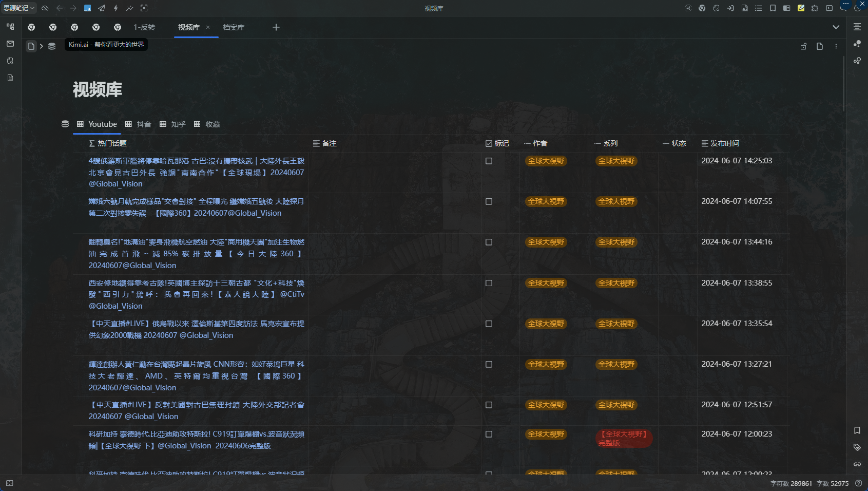Click the 2024-06-07 13:27:21 date cell
Image resolution: width=868 pixels, height=491 pixels.
coord(737,364)
